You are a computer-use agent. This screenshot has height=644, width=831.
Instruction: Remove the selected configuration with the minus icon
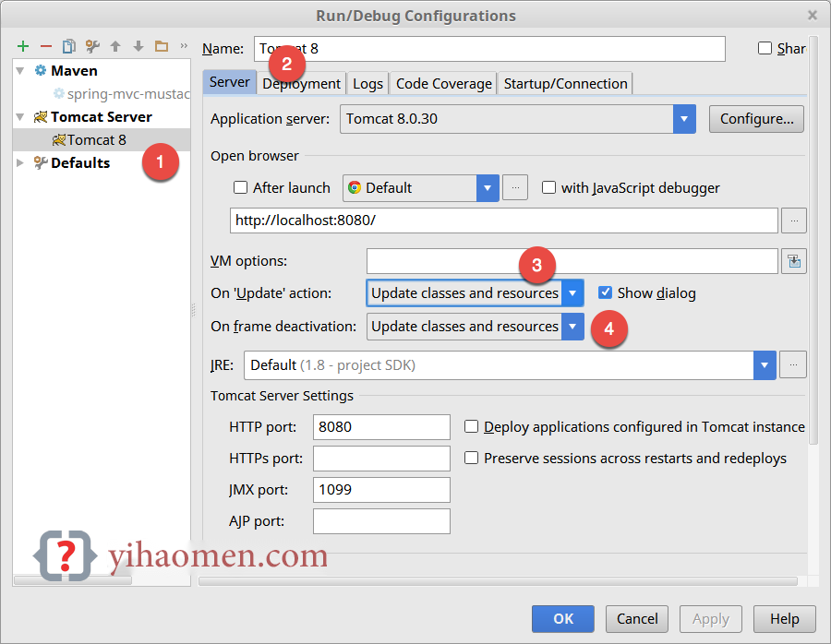[x=46, y=47]
